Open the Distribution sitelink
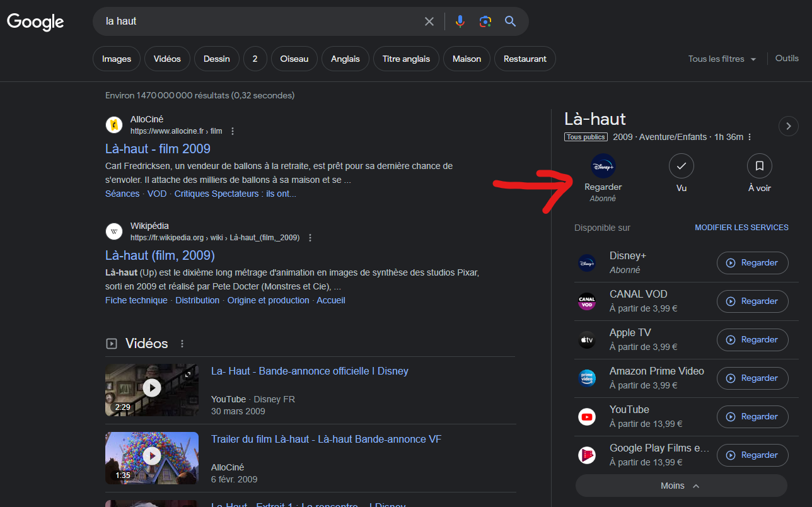This screenshot has height=507, width=812. (x=197, y=300)
